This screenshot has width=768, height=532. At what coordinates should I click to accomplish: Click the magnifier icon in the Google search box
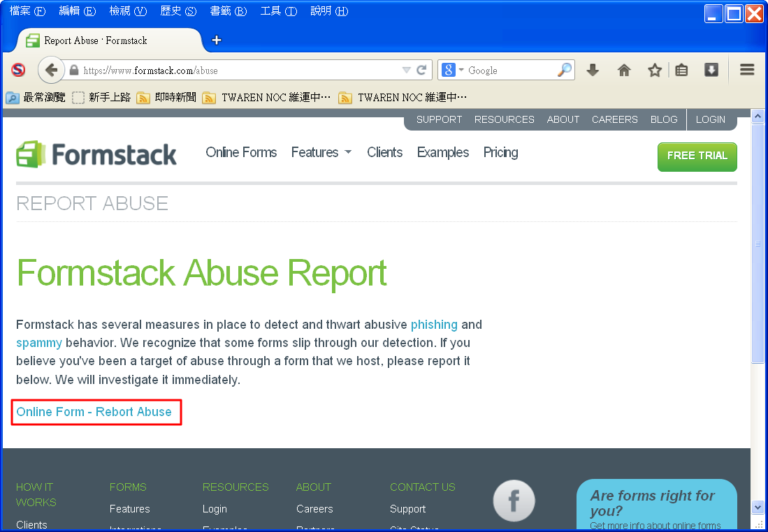564,70
